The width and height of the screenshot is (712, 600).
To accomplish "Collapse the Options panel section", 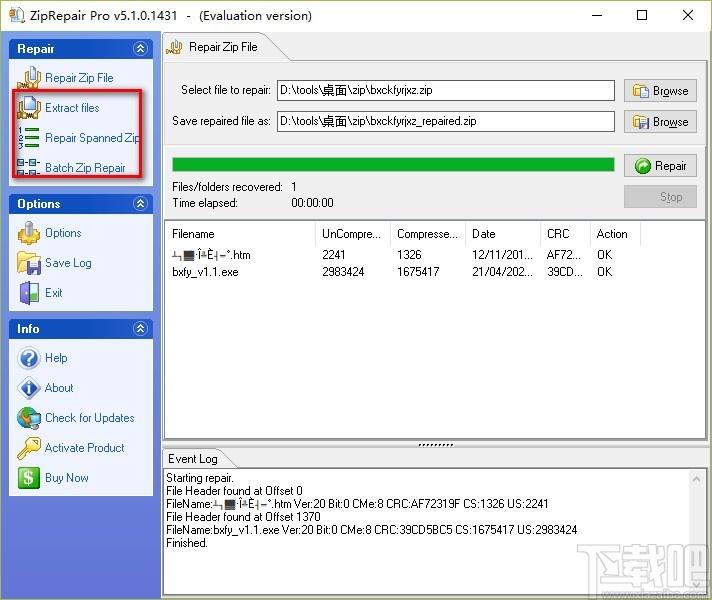I will pos(141,203).
